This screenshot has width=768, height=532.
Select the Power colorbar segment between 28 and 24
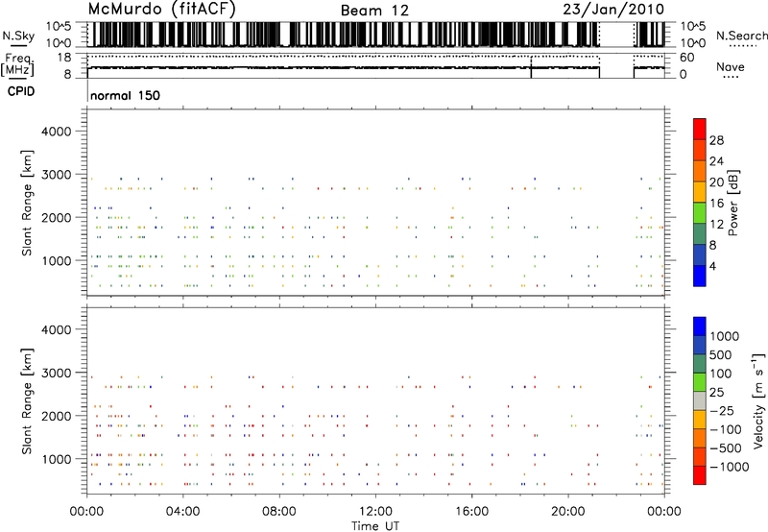[x=700, y=150]
